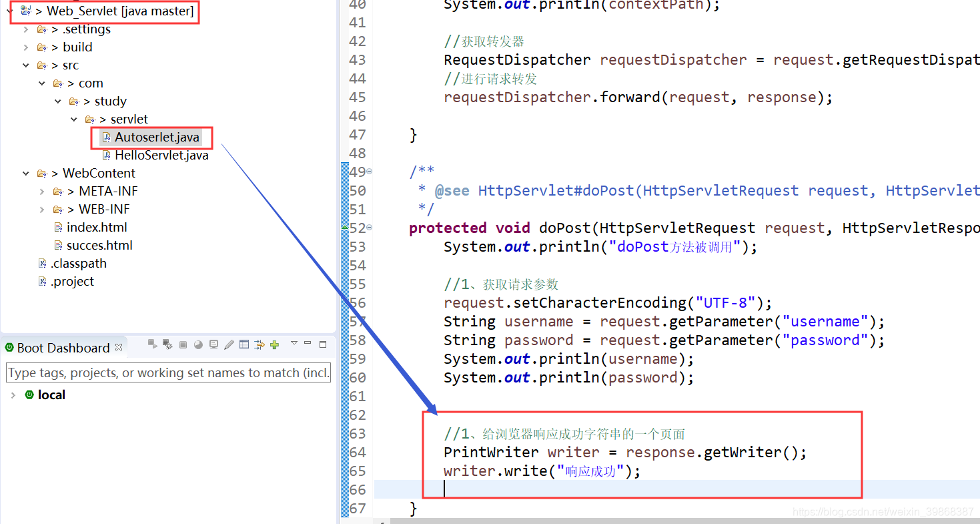Click the pencil edit config icon
The image size is (980, 524).
point(229,345)
